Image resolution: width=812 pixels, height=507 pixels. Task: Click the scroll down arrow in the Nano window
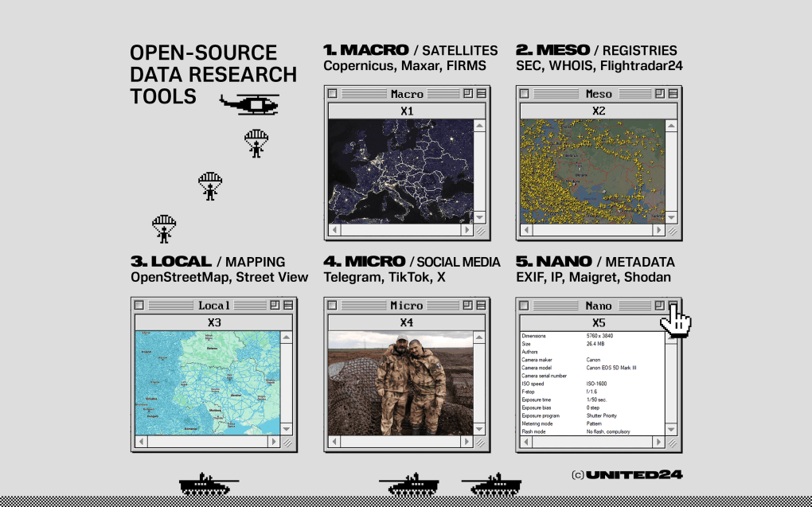click(x=672, y=429)
